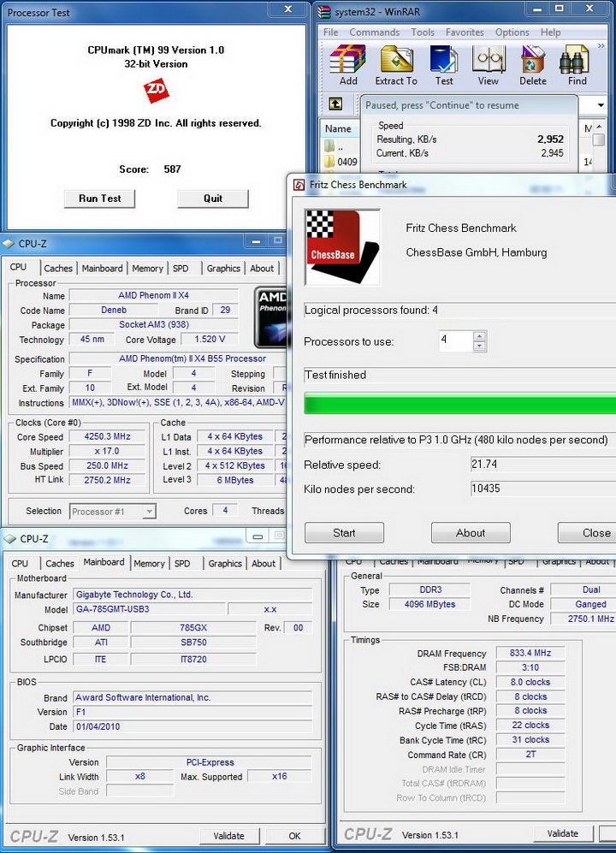Click Close button in Fritz Chess Benchmark
This screenshot has height=853, width=616.
click(x=587, y=532)
